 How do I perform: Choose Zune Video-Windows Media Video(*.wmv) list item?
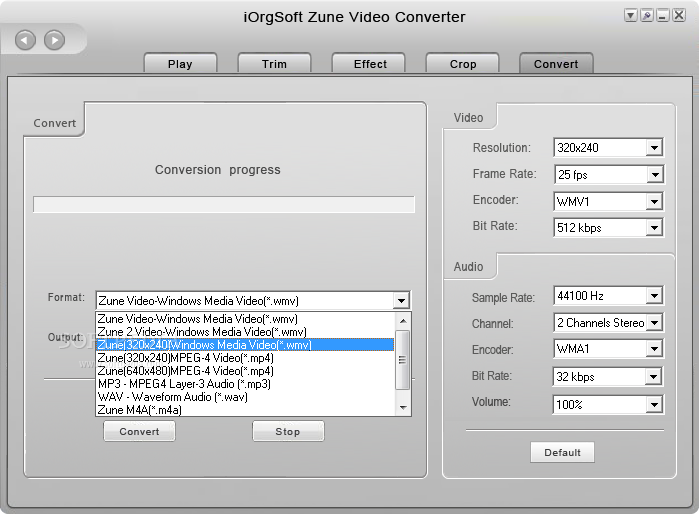pos(245,319)
